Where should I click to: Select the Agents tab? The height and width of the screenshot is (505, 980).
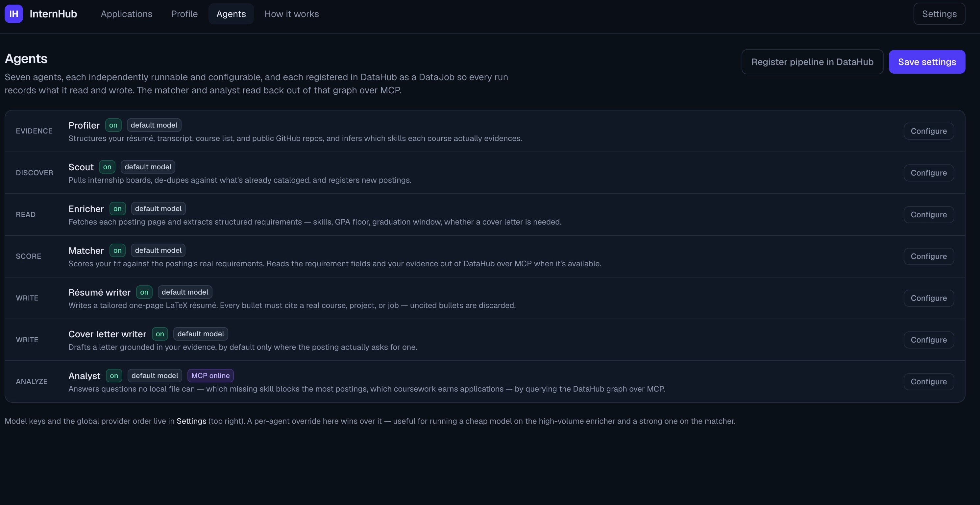coord(231,14)
